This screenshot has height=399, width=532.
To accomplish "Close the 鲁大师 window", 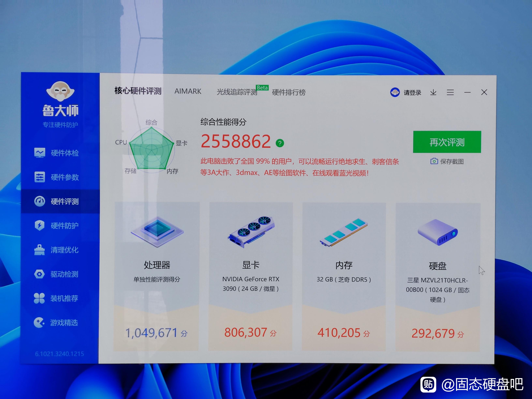I will coord(484,92).
